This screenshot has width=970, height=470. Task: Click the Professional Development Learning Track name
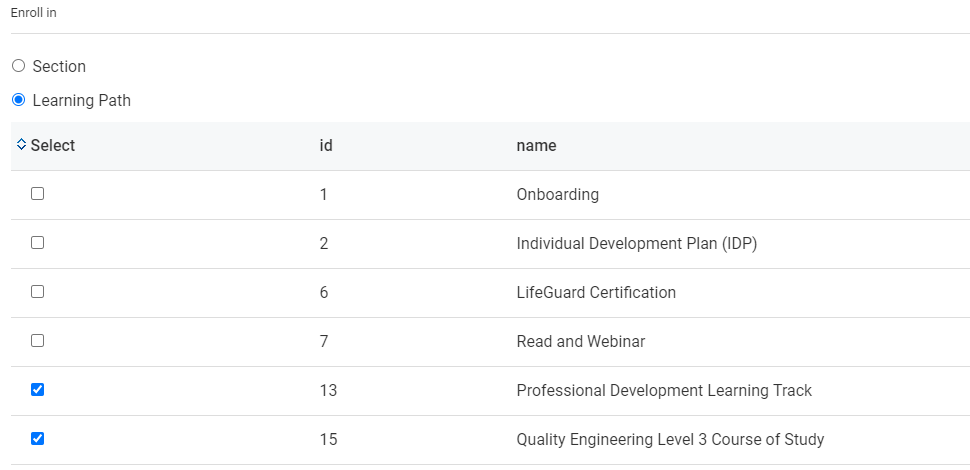coord(664,391)
